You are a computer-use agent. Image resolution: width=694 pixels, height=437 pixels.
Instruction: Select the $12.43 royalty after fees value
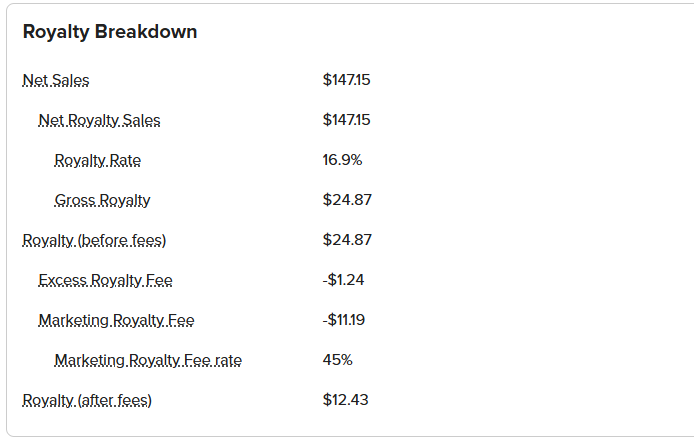click(345, 400)
